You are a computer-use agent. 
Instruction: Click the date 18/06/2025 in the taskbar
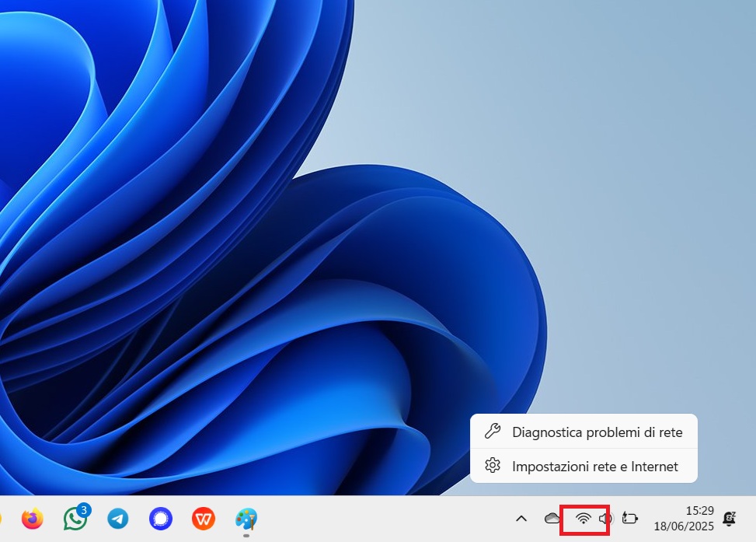click(x=684, y=526)
